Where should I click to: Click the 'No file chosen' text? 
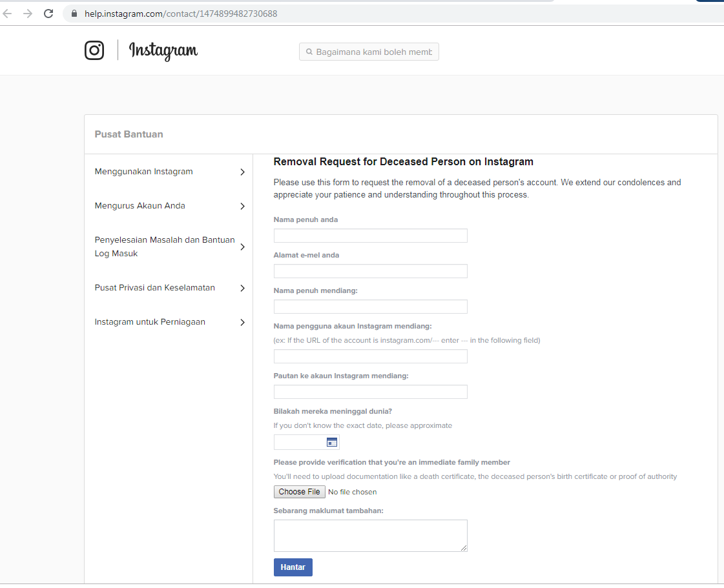[352, 492]
